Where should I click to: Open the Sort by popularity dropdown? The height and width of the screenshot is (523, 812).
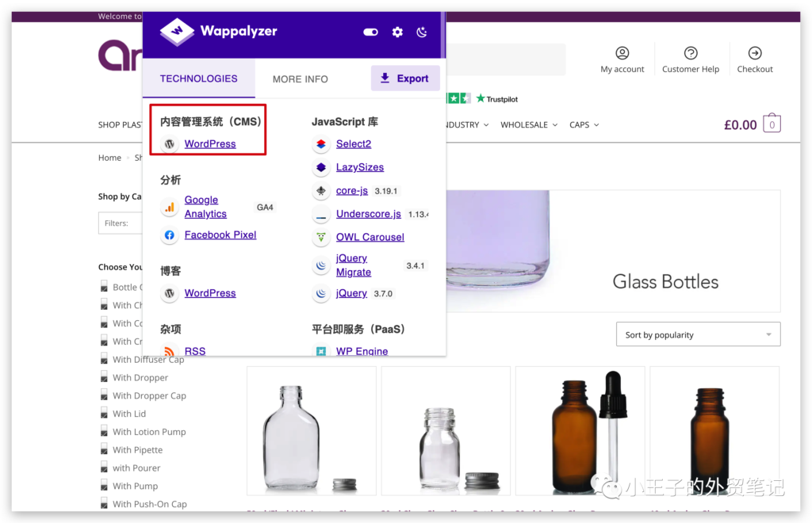[x=698, y=334]
